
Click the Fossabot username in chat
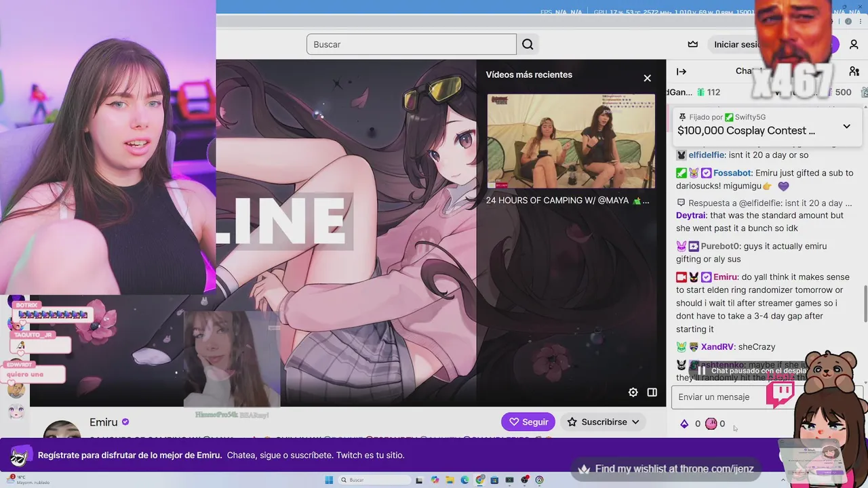click(x=732, y=173)
